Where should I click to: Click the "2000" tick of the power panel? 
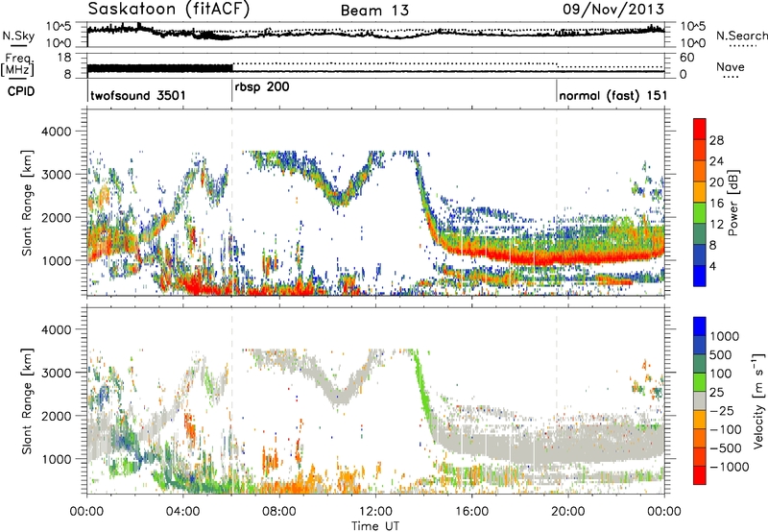tap(56, 217)
